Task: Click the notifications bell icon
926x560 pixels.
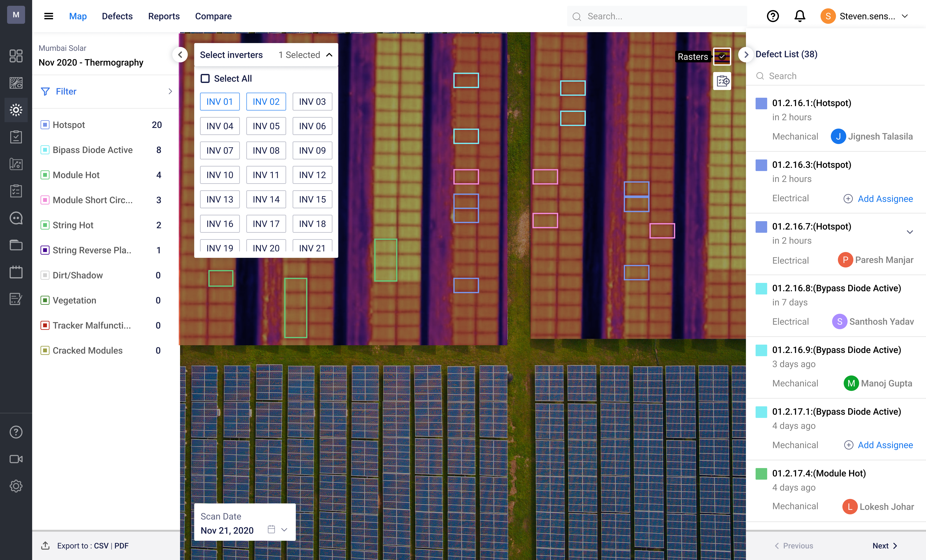Action: point(799,16)
